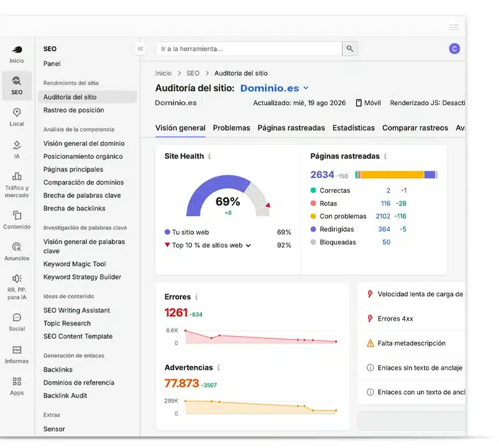Select the SEO icon in left rail

pos(16,81)
